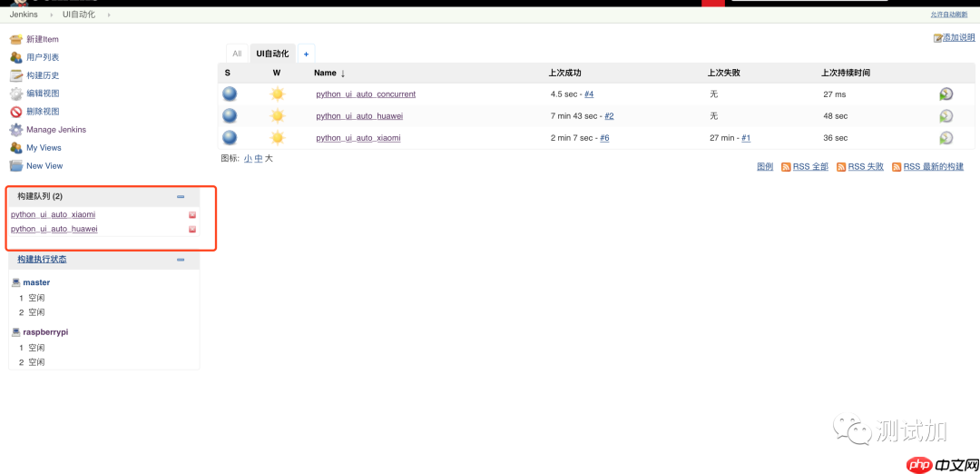Viewport: 980px width, 474px height.
Task: Cancel queued python_ui_auto_huawei build
Action: click(x=192, y=230)
